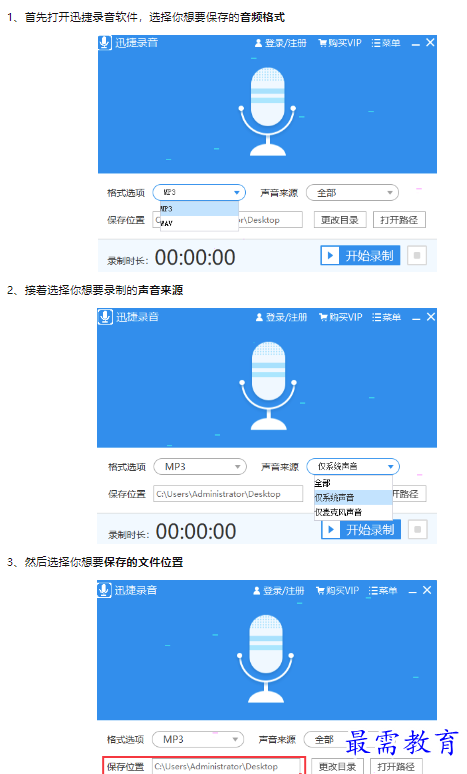Start recording with 开始录制 in step 2
The height and width of the screenshot is (774, 467).
point(361,530)
